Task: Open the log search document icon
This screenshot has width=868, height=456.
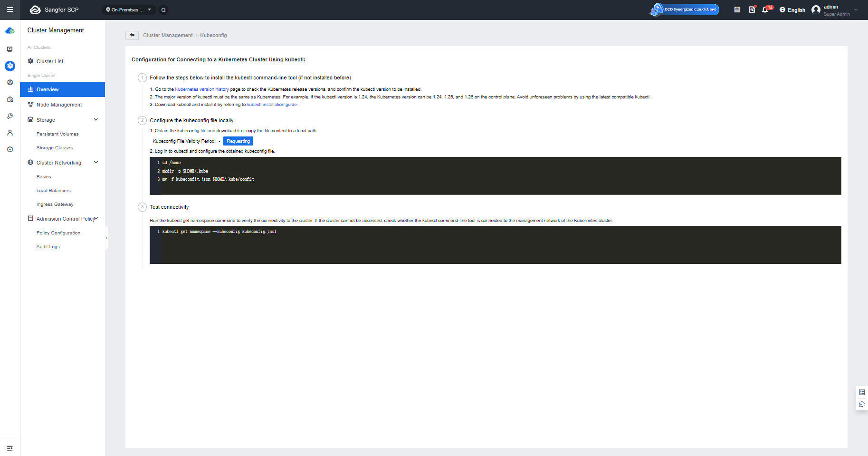Action: 752,10
